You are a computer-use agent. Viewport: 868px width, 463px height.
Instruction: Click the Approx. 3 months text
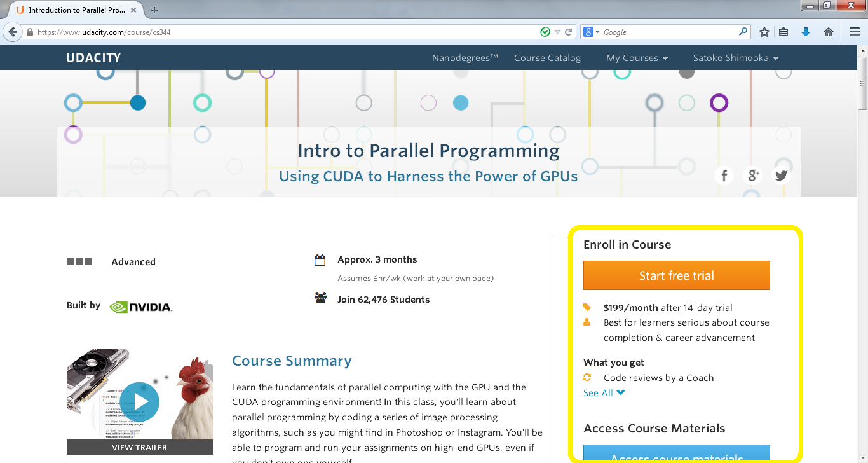[x=377, y=259]
